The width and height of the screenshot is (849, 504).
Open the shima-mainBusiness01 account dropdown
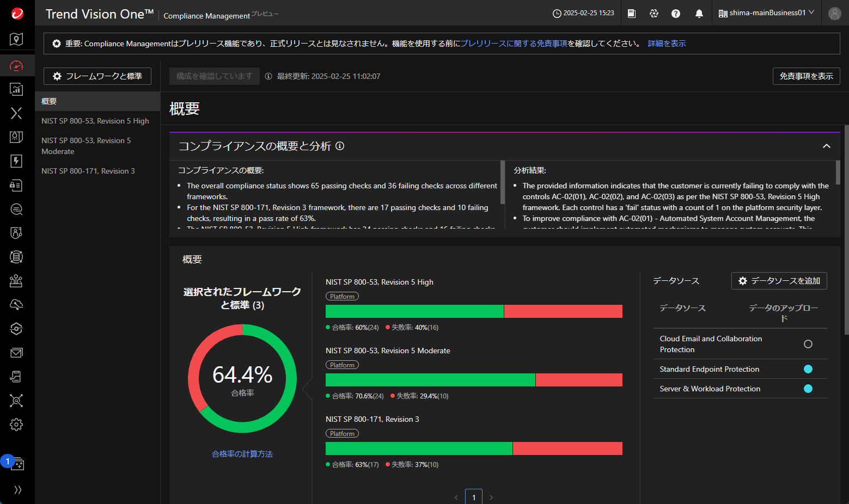pos(766,13)
